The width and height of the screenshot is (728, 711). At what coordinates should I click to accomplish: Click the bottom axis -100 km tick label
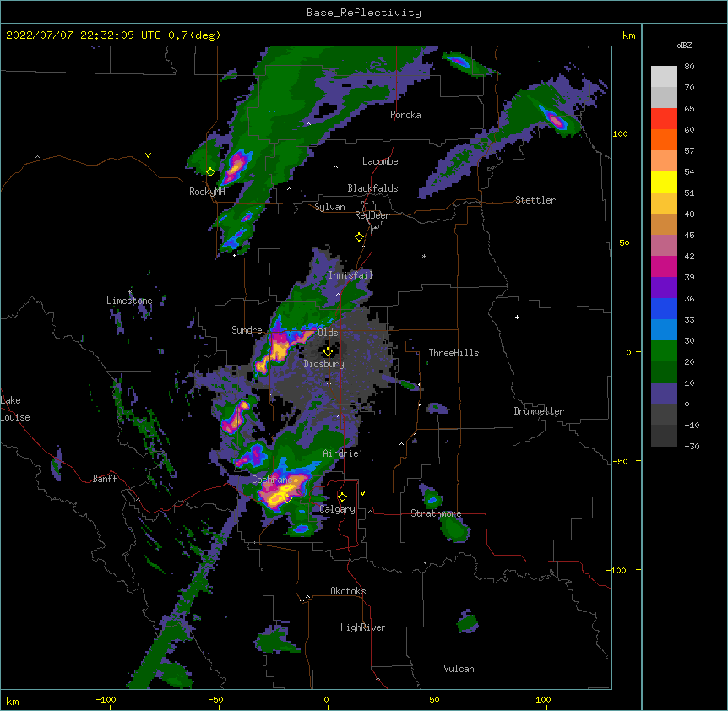click(106, 699)
